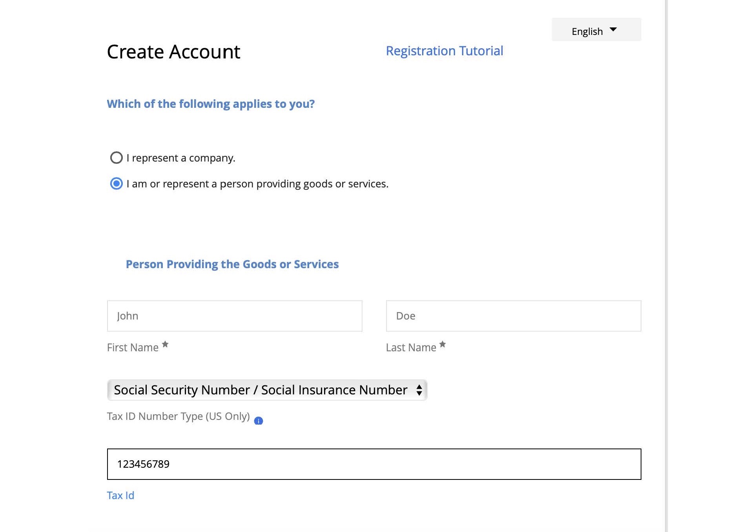Select 'I am or represent a person' option
The height and width of the screenshot is (532, 756).
coord(117,183)
